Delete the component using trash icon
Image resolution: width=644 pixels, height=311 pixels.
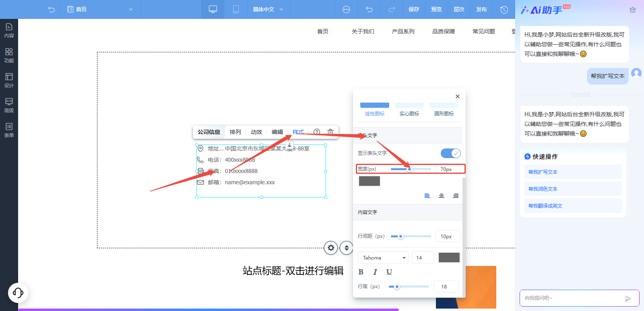click(330, 132)
